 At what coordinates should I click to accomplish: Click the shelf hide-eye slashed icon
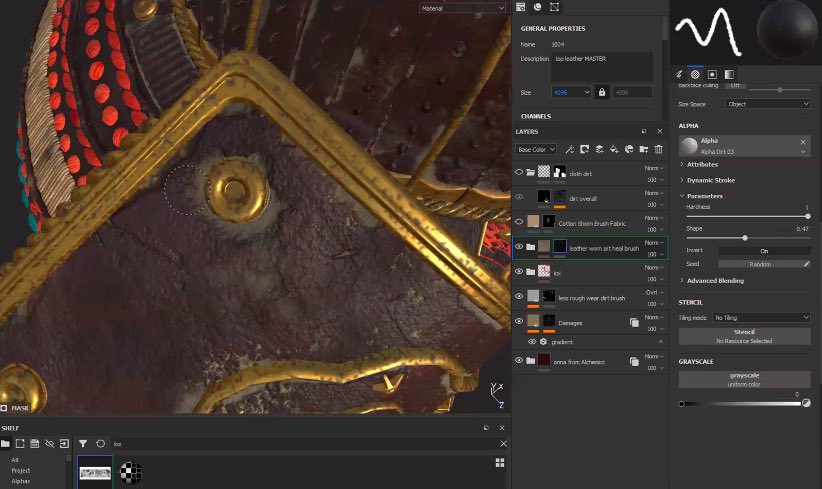(49, 443)
